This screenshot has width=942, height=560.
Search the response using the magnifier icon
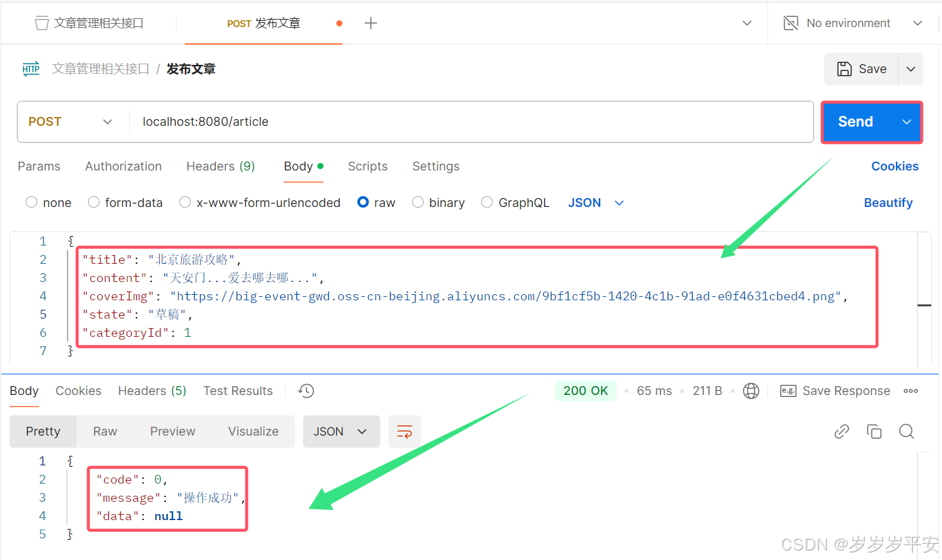click(907, 431)
